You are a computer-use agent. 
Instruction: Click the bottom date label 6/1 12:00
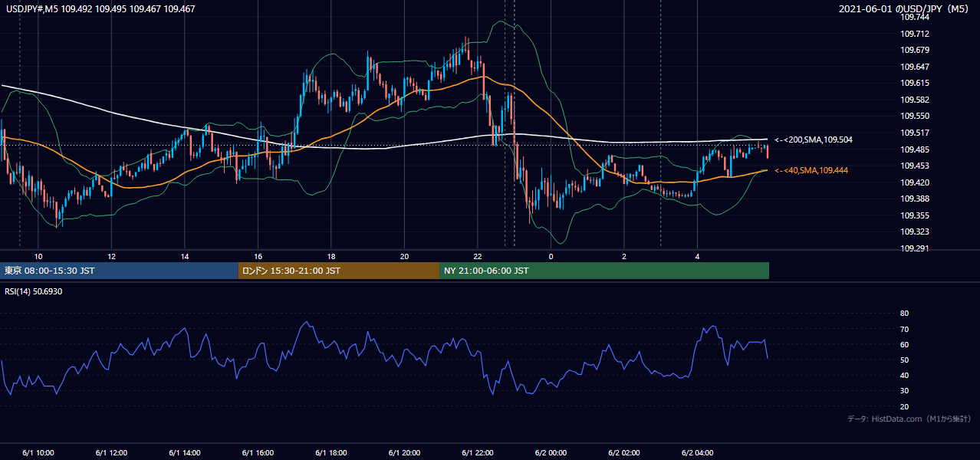pyautogui.click(x=111, y=453)
